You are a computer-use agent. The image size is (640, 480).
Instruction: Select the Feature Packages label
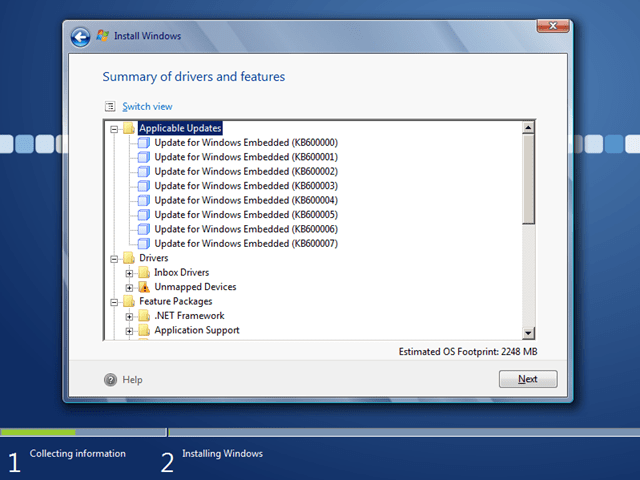(x=176, y=301)
